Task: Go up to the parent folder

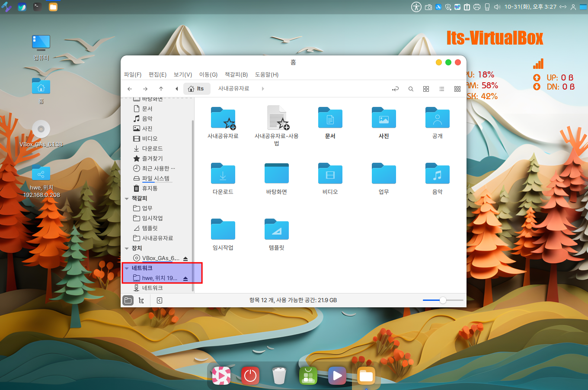Action: point(161,89)
